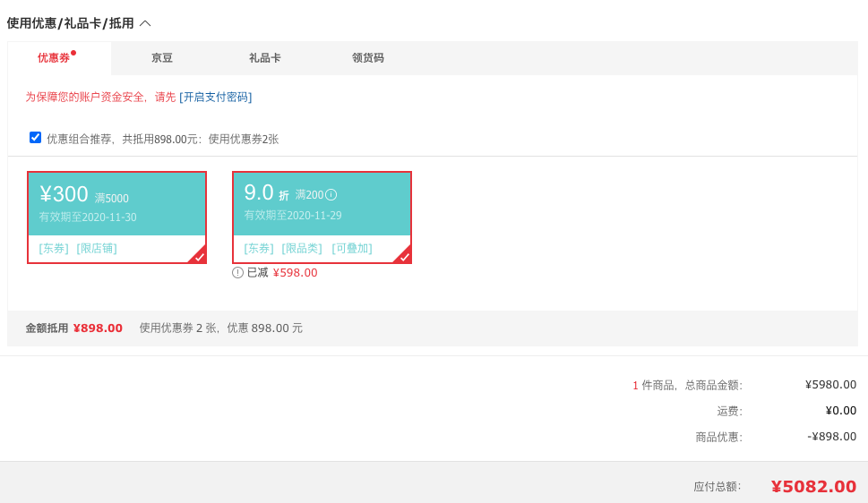The width and height of the screenshot is (868, 503).
Task: Uncheck the 优惠组合推荐 checkbox
Action: click(36, 137)
